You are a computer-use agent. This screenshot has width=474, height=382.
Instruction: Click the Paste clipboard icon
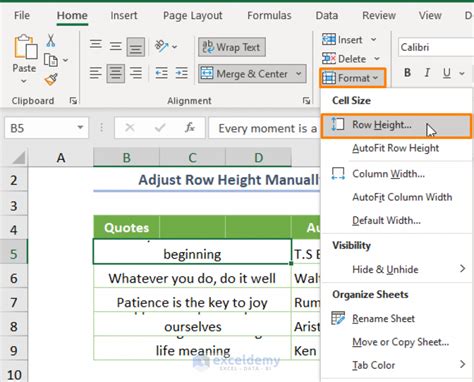pos(25,47)
